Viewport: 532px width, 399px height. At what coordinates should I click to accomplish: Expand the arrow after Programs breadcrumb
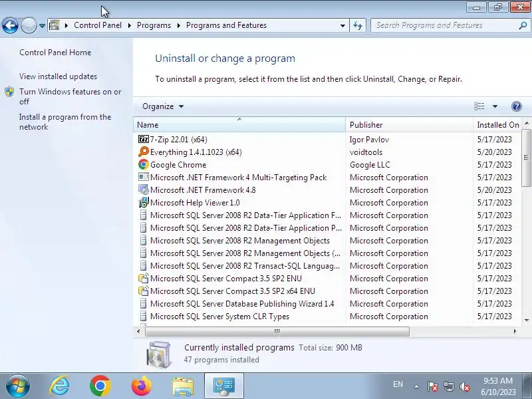(x=178, y=25)
